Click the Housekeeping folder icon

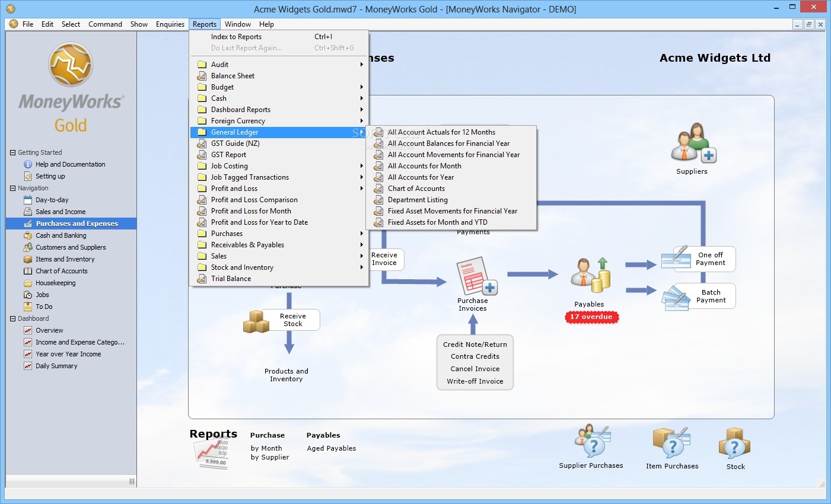tap(28, 283)
